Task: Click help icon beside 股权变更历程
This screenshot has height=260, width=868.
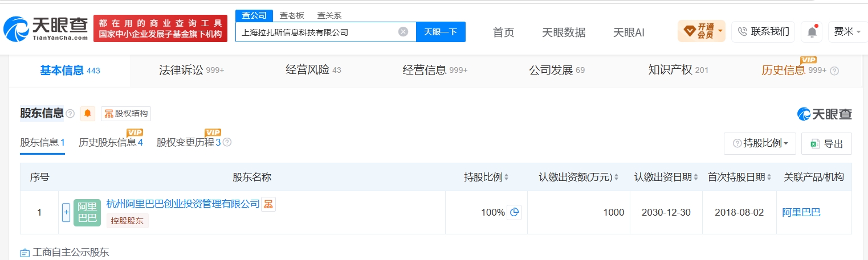Action: click(227, 143)
